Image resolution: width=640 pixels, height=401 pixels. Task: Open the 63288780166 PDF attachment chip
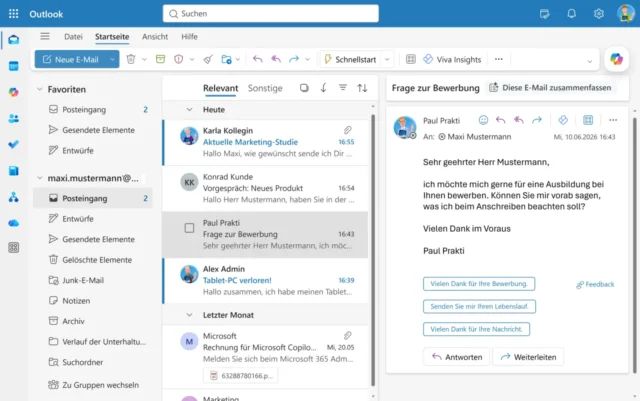tap(240, 376)
